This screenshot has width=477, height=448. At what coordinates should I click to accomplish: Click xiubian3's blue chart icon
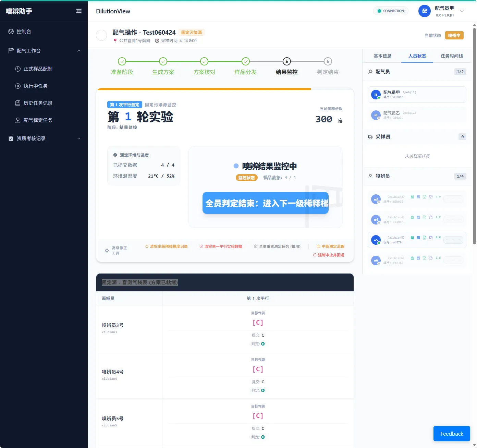(418, 197)
